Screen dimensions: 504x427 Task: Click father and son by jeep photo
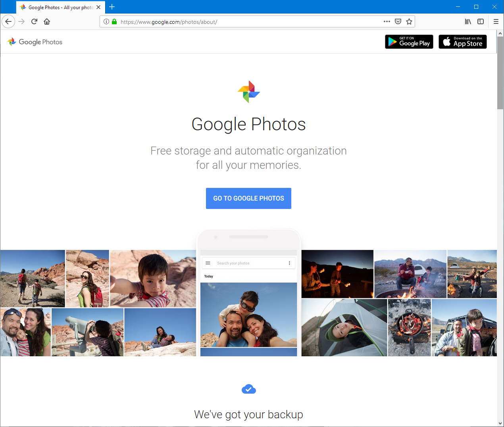[464, 328]
